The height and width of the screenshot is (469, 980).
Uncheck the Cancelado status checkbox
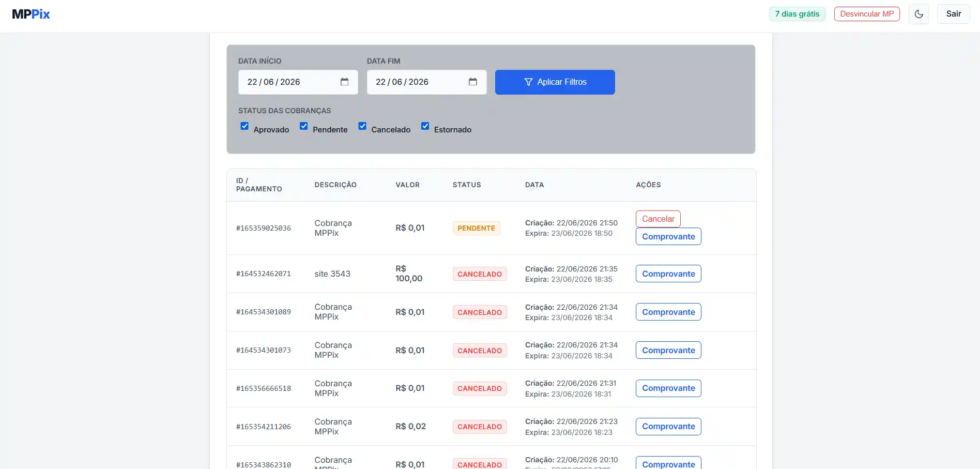tap(362, 126)
